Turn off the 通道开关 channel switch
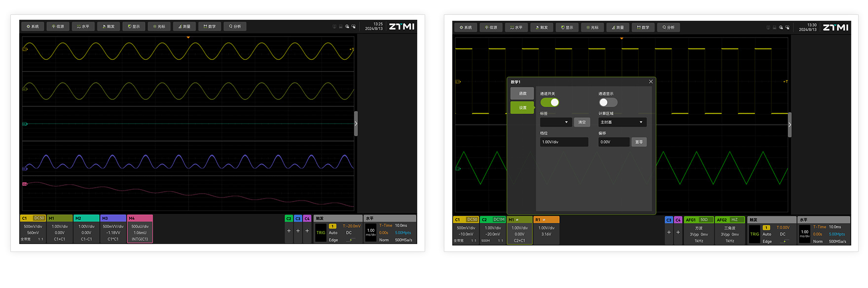The width and height of the screenshot is (868, 288). 549,102
